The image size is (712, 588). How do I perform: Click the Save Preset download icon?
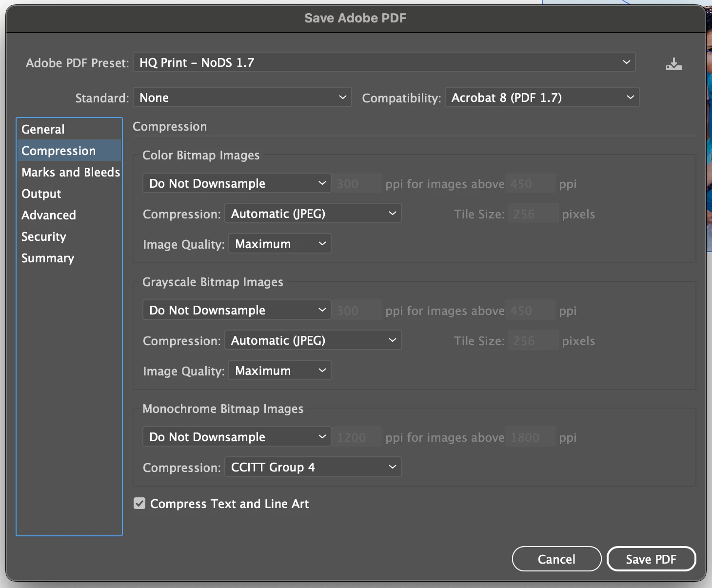[x=673, y=64]
